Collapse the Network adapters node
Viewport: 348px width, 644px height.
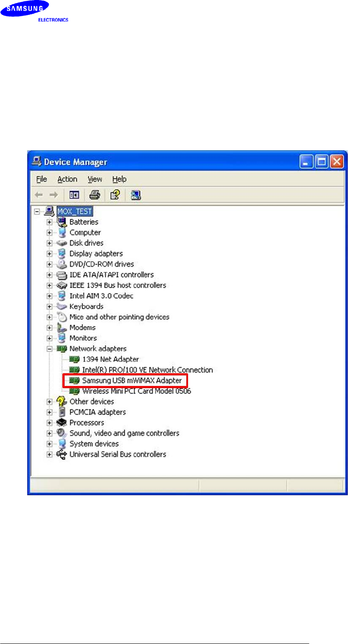(x=50, y=349)
